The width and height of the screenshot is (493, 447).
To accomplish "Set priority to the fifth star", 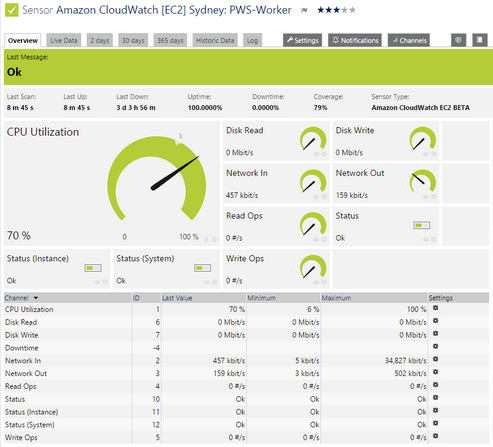I will (x=352, y=10).
